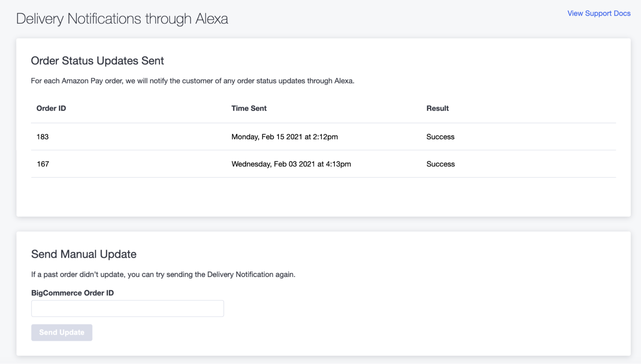
Task: Click the Order ID column header
Action: [51, 108]
